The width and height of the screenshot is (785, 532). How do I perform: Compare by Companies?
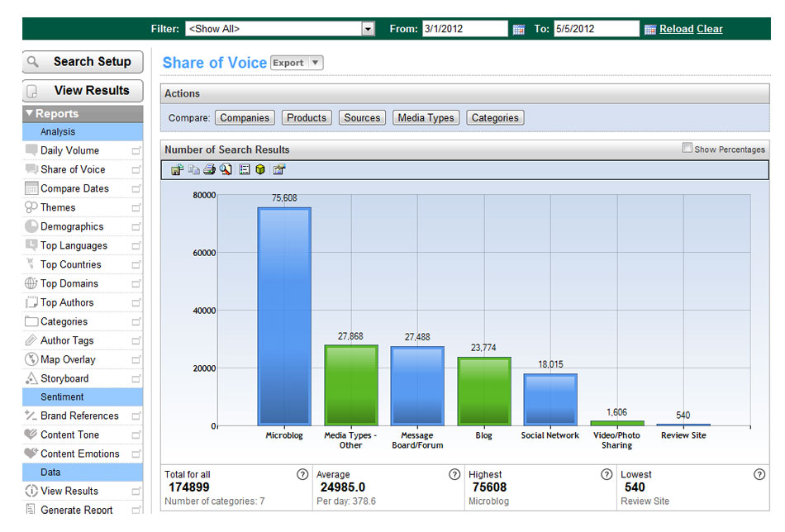245,117
